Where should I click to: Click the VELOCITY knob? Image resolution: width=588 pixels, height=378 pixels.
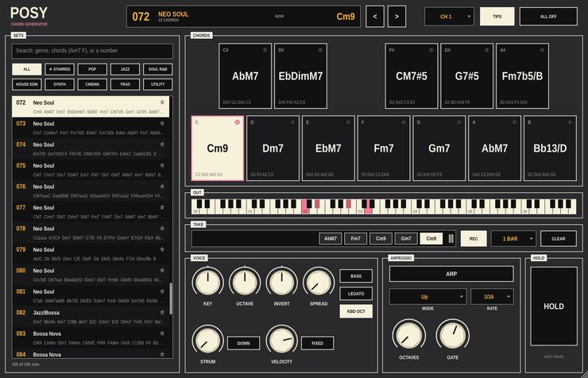click(281, 340)
